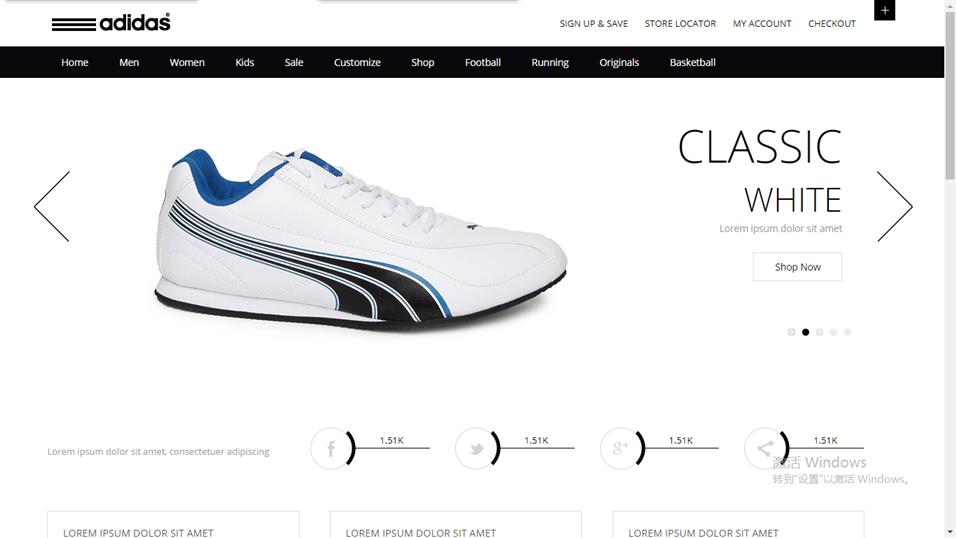Open the Men menu item
The width and height of the screenshot is (956, 538).
129,62
